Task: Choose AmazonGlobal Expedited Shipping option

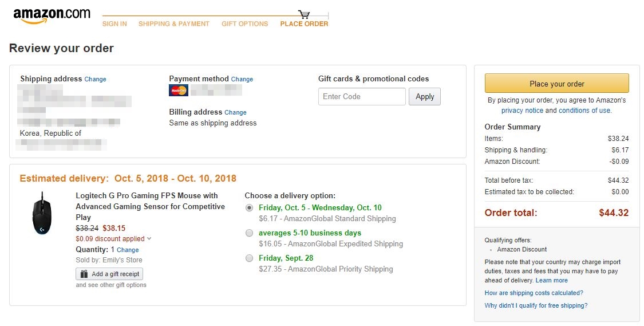Action: pos(249,233)
